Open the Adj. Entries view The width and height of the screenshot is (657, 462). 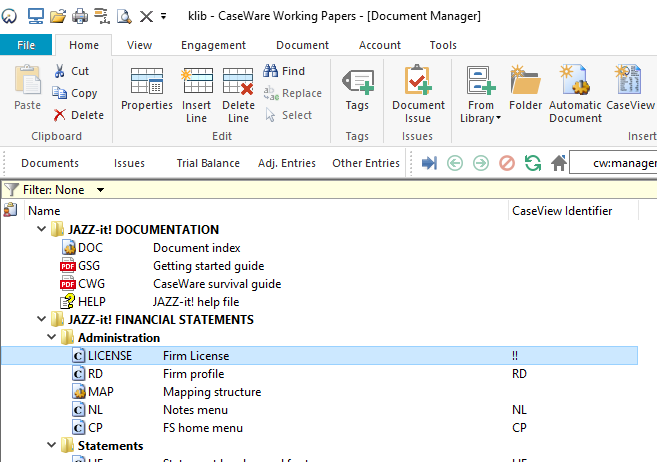[x=287, y=163]
